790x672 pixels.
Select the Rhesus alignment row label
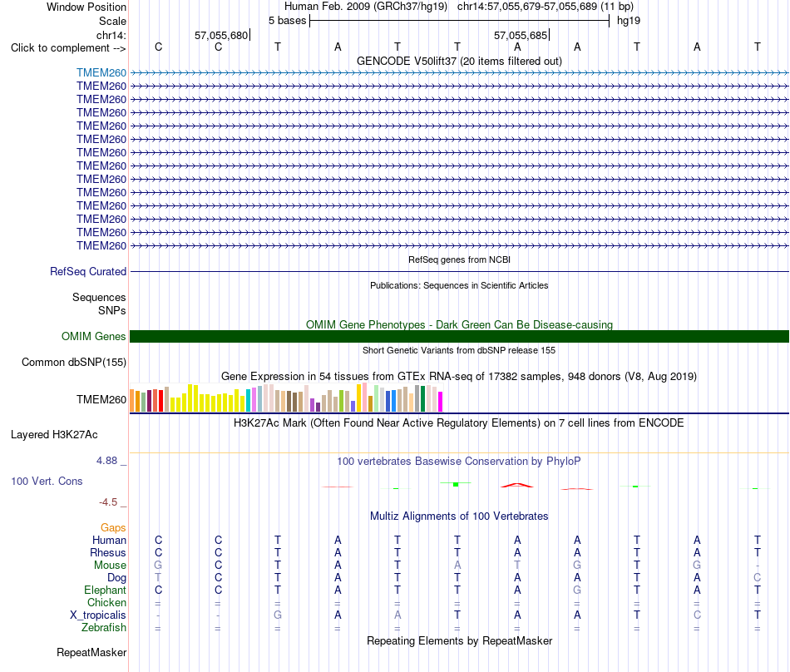pyautogui.click(x=108, y=552)
